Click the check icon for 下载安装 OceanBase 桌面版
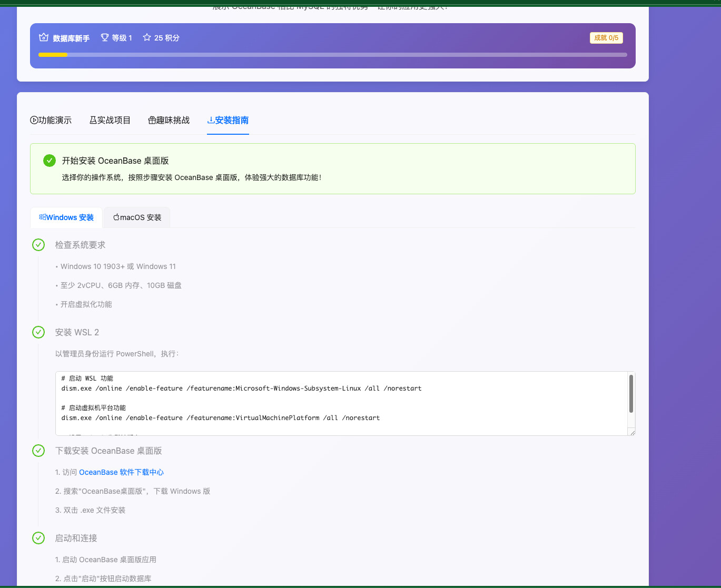The height and width of the screenshot is (588, 721). tap(38, 451)
